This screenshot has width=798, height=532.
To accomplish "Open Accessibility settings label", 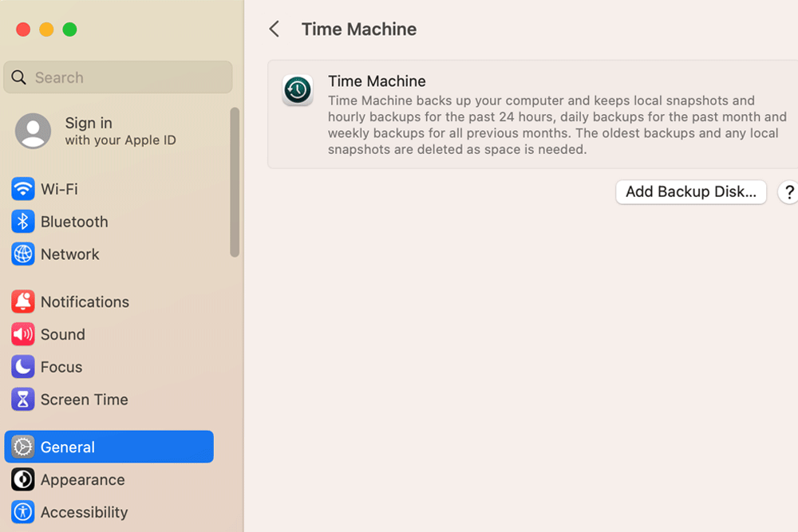I will [84, 512].
